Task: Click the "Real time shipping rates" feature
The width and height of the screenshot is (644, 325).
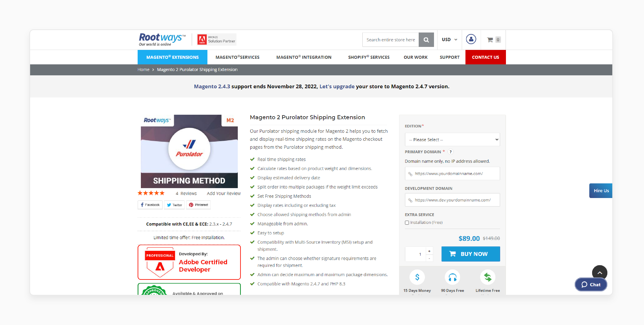Action: click(x=281, y=159)
